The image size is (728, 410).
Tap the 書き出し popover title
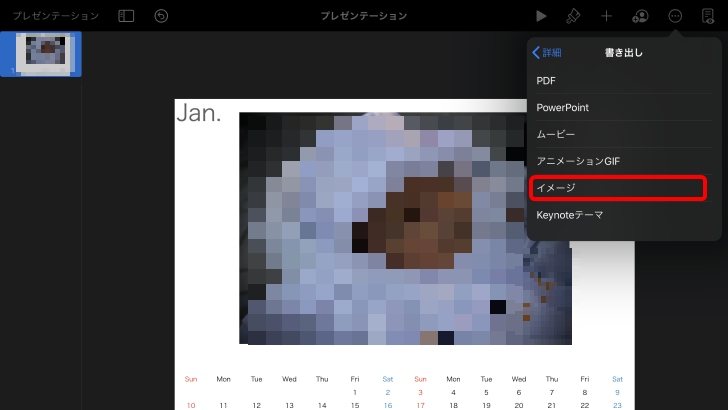coord(624,52)
